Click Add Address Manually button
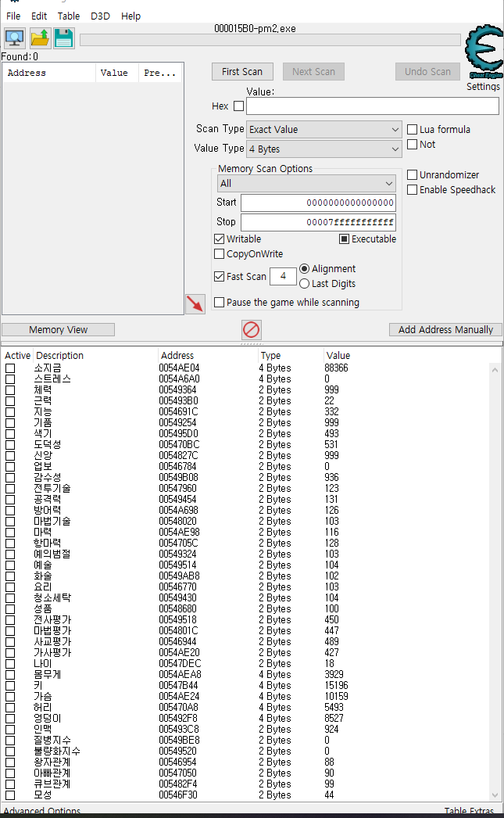504x818 pixels. tap(445, 330)
